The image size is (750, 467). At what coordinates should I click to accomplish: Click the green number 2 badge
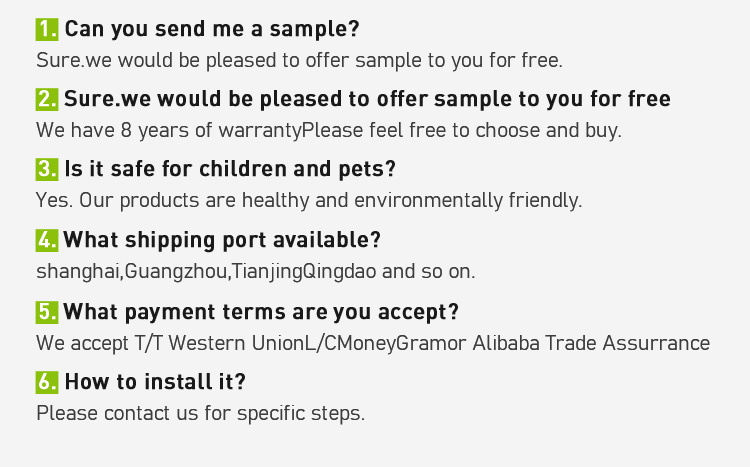[x=47, y=99]
